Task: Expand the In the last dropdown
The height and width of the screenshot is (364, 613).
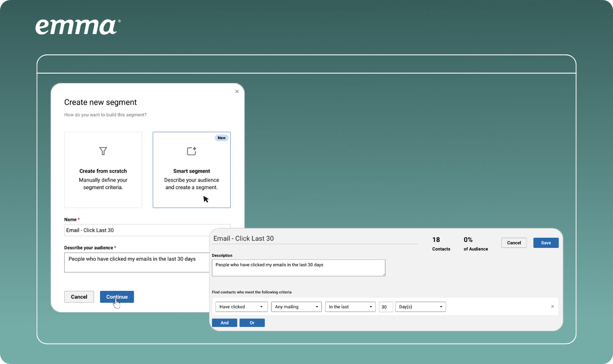Action: tap(350, 307)
